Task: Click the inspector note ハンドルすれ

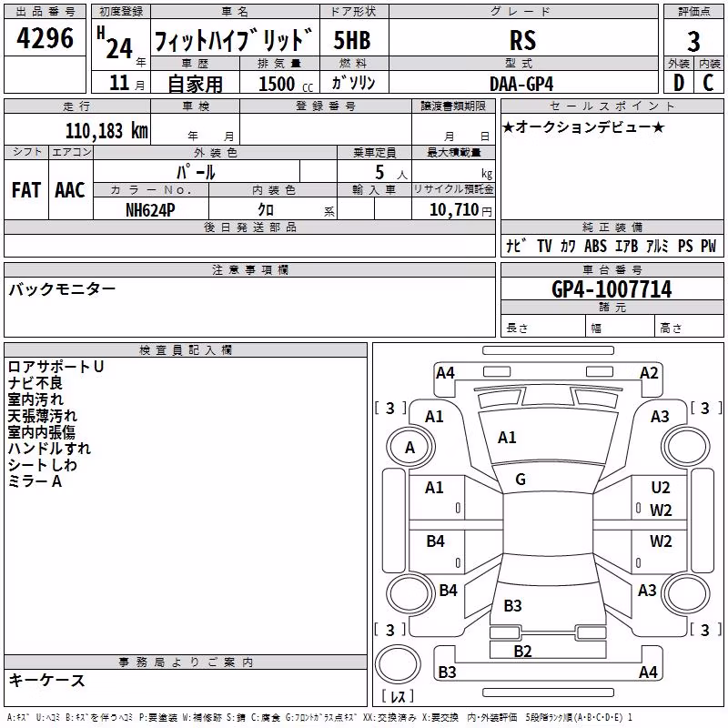Action: tap(49, 449)
